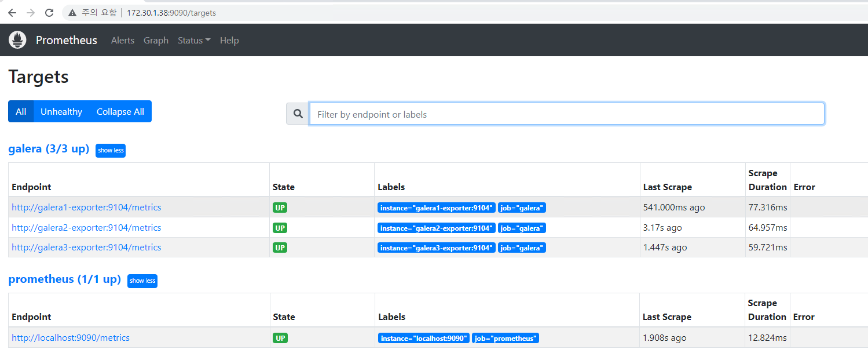Viewport: 868px width, 353px height.
Task: Click instance="galera1-exporter:9104" label
Action: (437, 208)
